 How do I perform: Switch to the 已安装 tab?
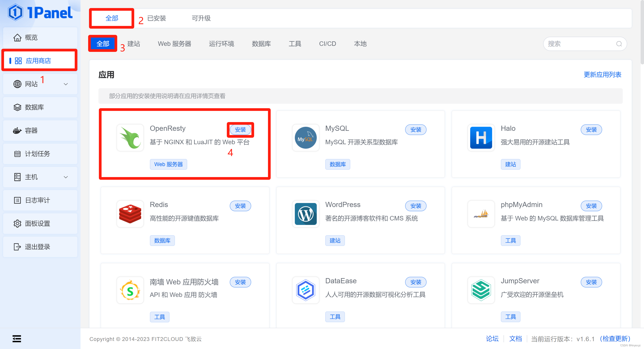click(x=157, y=18)
